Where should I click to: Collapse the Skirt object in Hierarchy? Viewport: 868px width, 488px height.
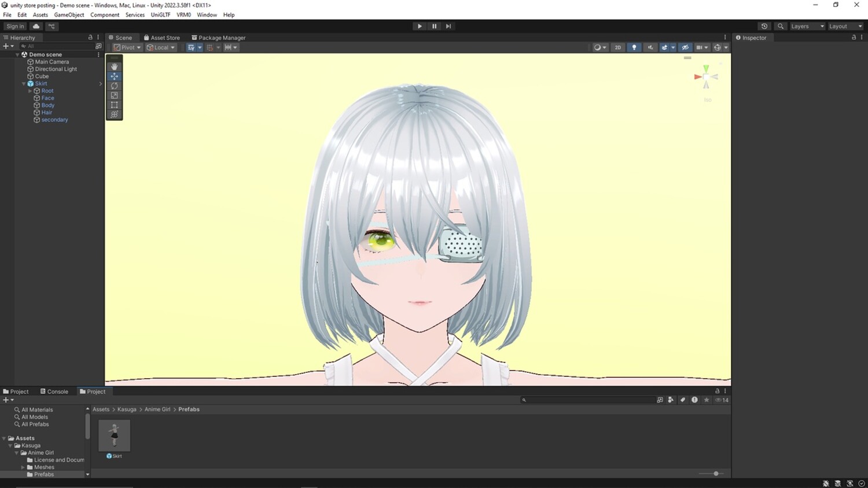24,84
